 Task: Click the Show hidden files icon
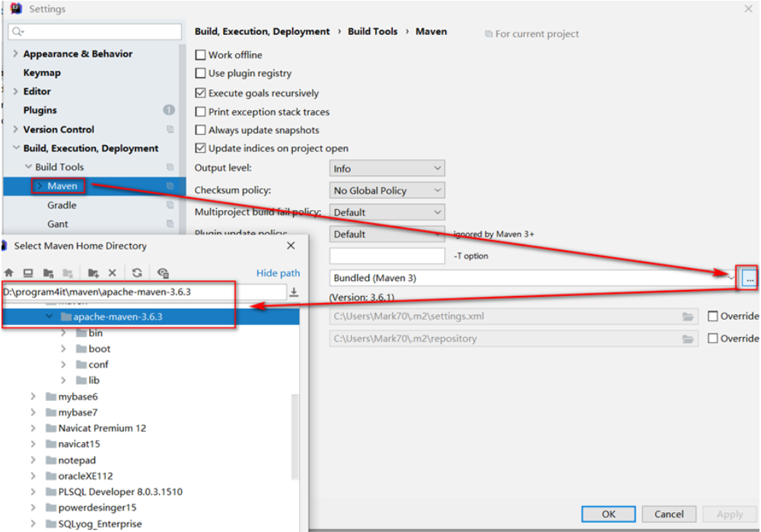pos(163,272)
